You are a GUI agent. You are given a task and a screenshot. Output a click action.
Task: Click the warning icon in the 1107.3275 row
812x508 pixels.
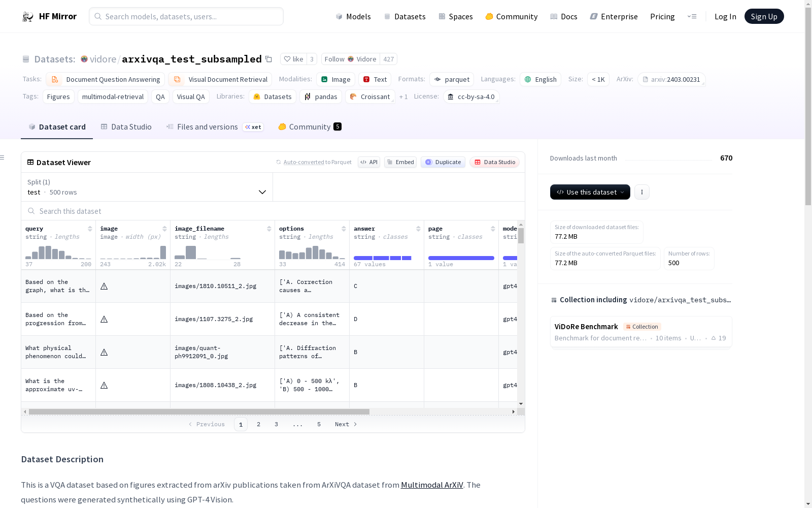pos(104,320)
